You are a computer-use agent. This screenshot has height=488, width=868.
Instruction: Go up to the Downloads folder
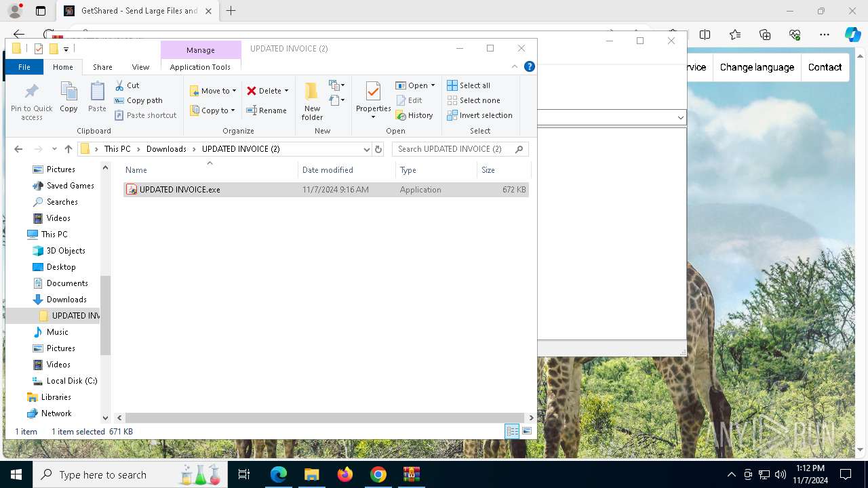click(x=68, y=149)
